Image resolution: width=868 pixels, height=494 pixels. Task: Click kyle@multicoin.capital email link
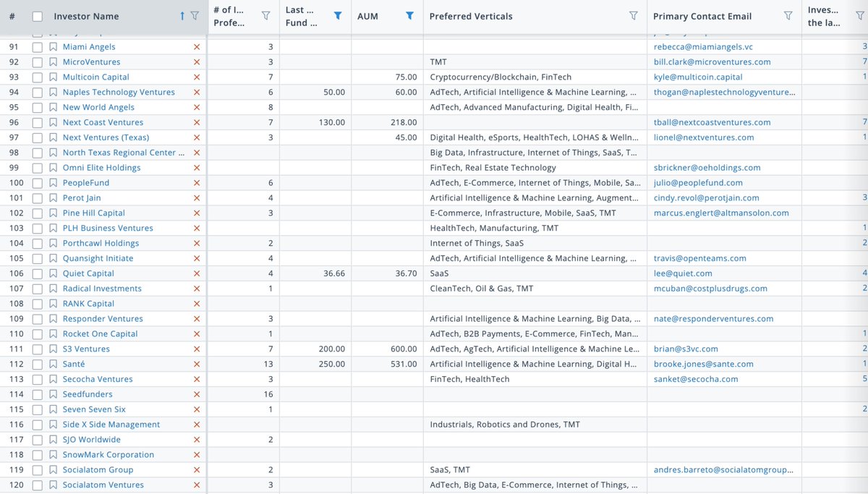698,77
